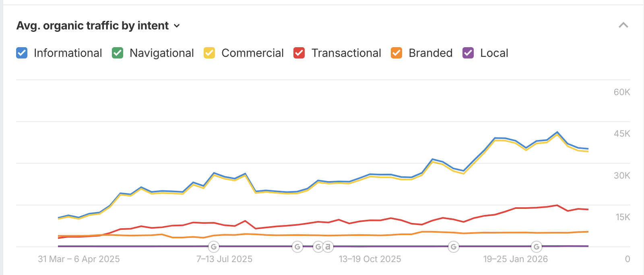Screen dimensions: 644x275
Task: Open the 'a' Semrush update marker on the timeline
Action: (x=328, y=246)
